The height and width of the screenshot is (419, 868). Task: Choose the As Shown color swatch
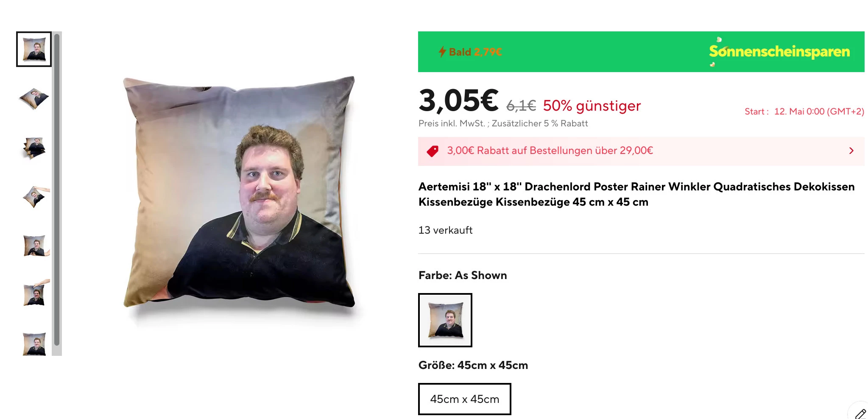click(x=445, y=320)
